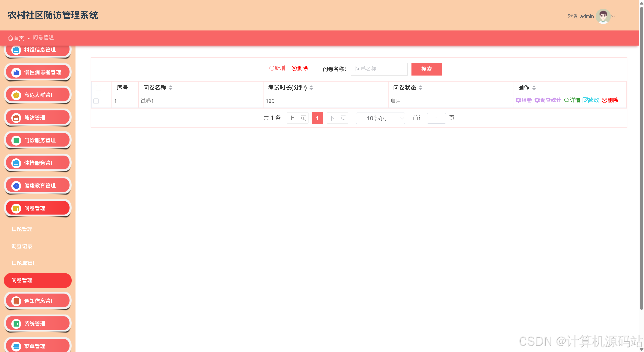
Task: Click the home icon in breadcrumb
Action: [10, 38]
